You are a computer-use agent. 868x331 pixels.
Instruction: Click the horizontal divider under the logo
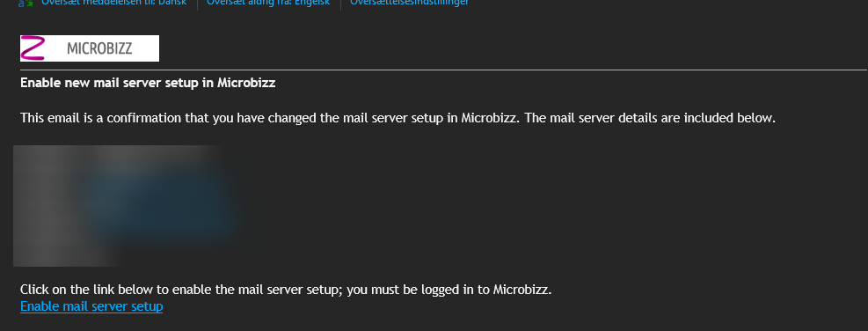443,70
